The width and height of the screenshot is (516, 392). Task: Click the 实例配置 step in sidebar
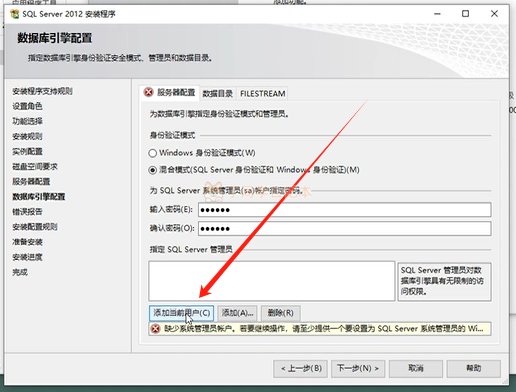pos(27,152)
